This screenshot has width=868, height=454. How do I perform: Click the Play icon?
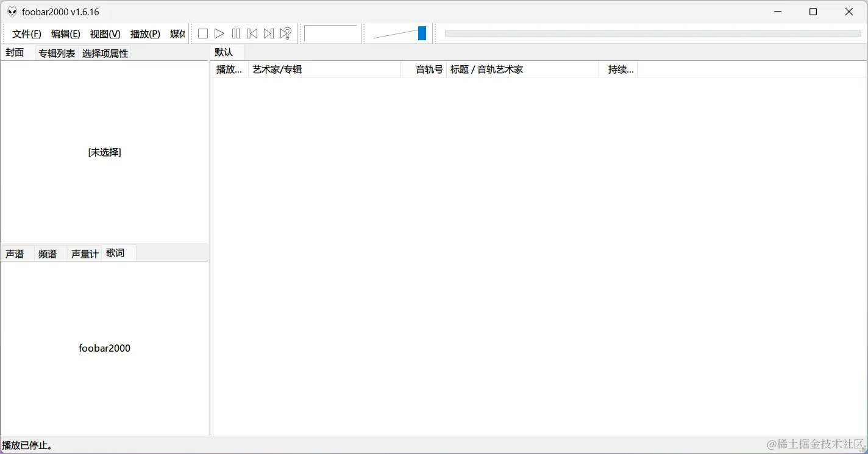point(219,34)
